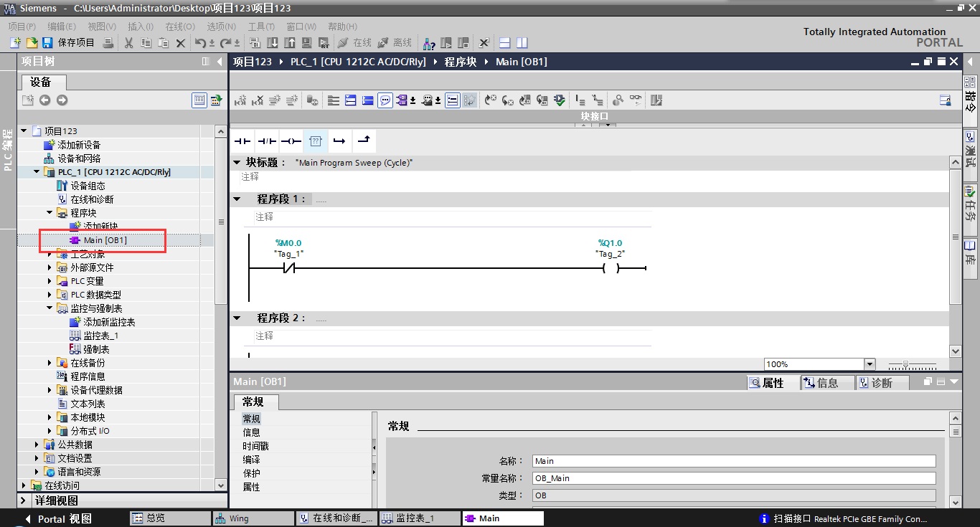The image size is (980, 527).
Task: Select 时间戳 in properties navigation
Action: [255, 446]
